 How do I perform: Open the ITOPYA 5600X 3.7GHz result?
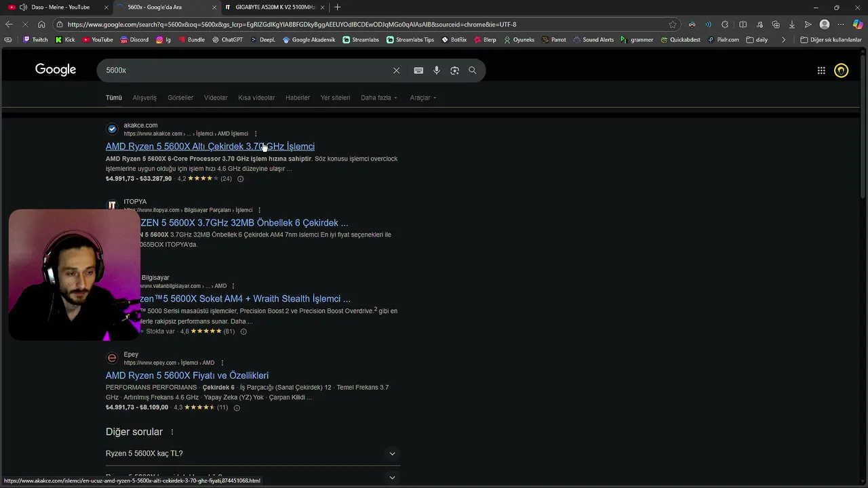point(244,223)
